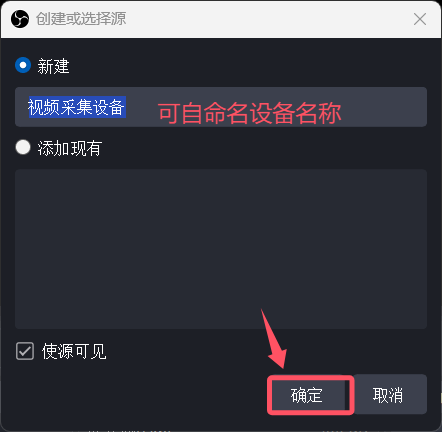This screenshot has height=432, width=442.
Task: Click the highlighted 视频采集设备 text
Action: [x=77, y=107]
